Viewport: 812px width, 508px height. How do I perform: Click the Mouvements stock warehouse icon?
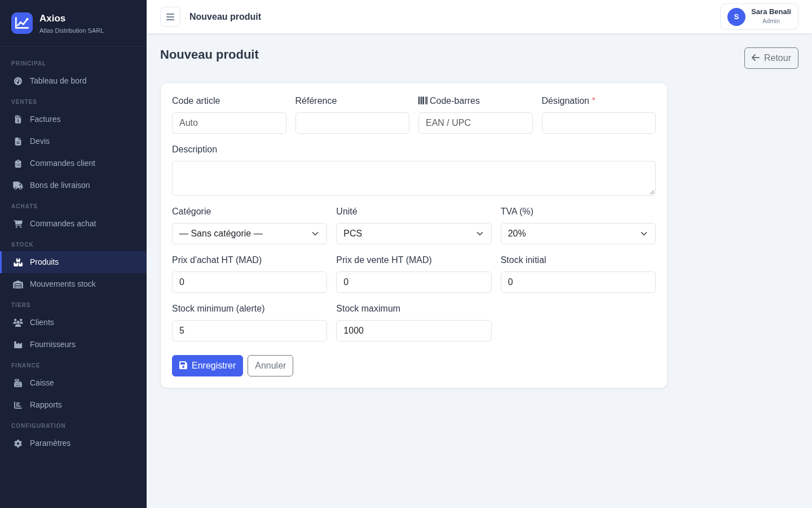tap(18, 284)
